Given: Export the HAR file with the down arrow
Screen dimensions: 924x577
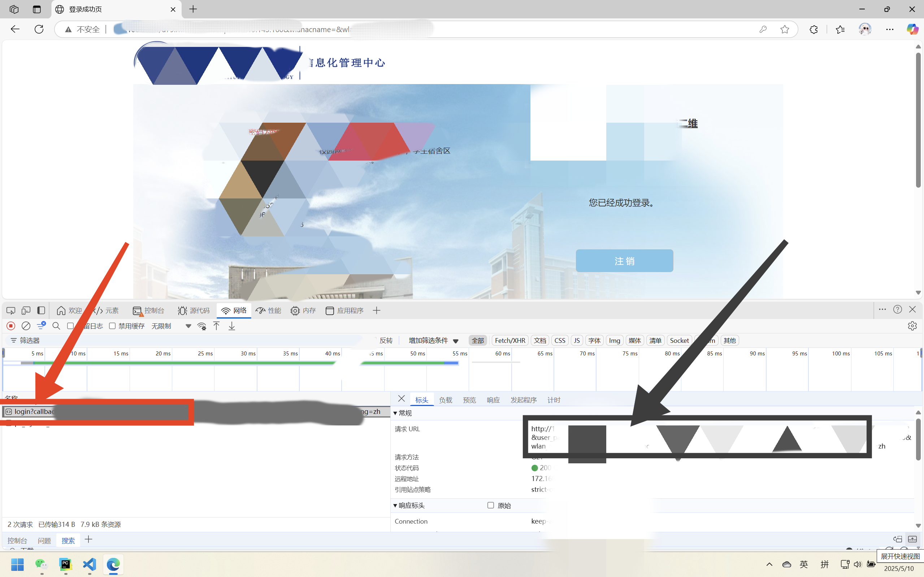Looking at the screenshot, I should coord(232,326).
